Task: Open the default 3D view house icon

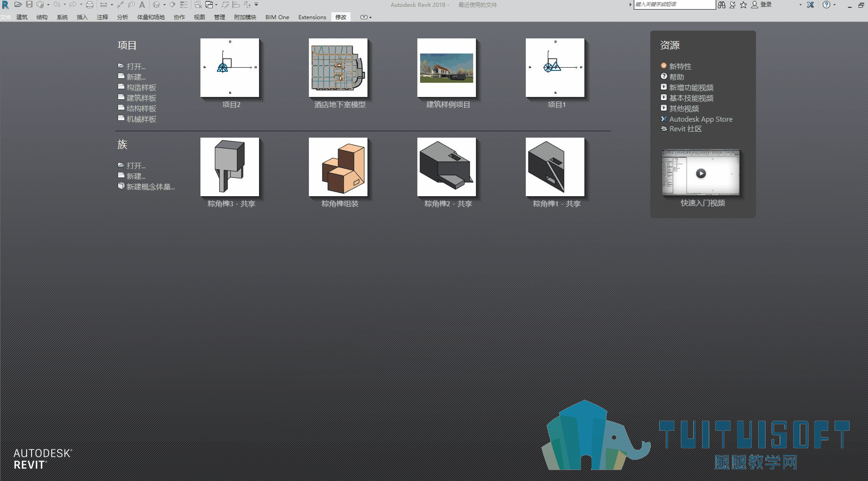Action: [x=156, y=5]
